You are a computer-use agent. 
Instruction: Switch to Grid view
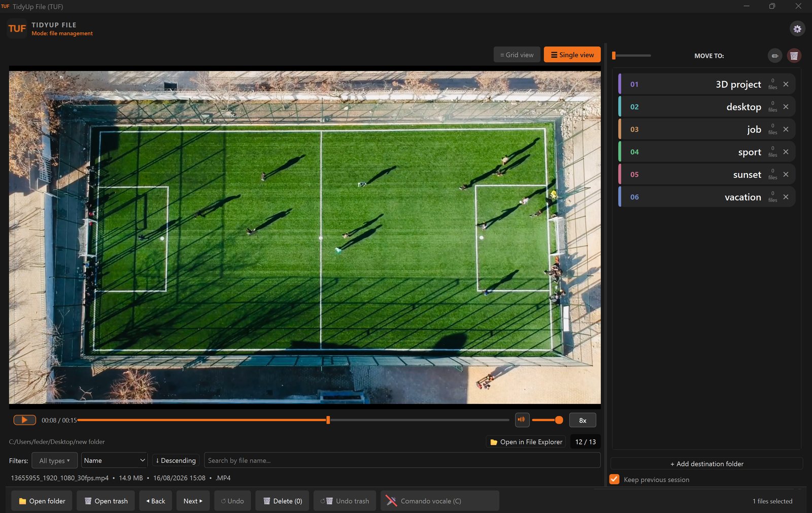click(517, 55)
